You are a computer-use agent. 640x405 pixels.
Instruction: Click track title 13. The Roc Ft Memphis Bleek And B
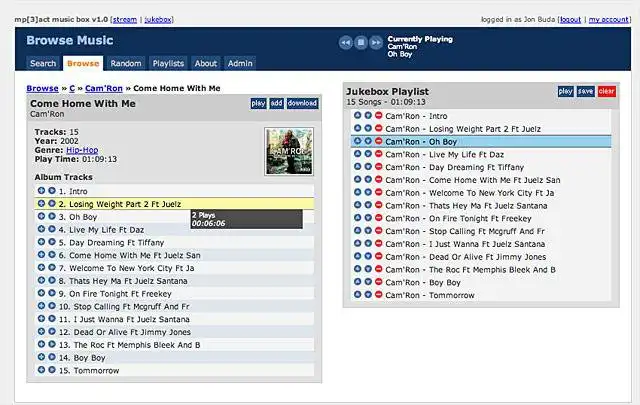pos(129,345)
